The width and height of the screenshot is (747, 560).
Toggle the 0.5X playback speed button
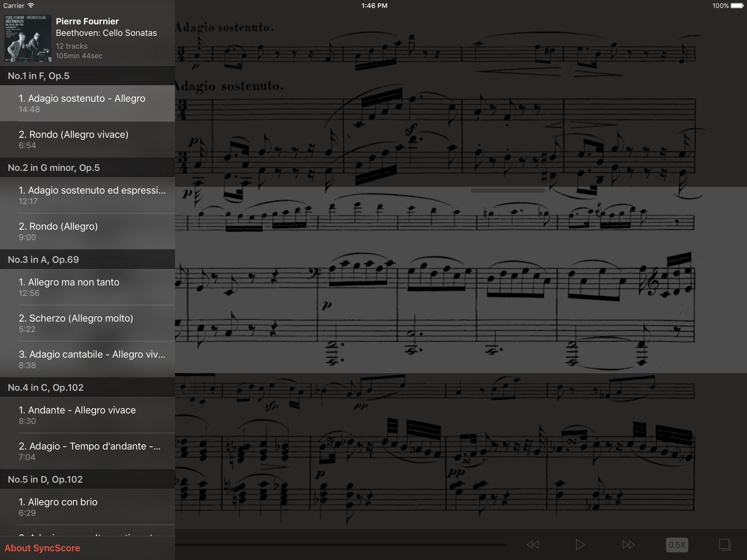pyautogui.click(x=676, y=544)
